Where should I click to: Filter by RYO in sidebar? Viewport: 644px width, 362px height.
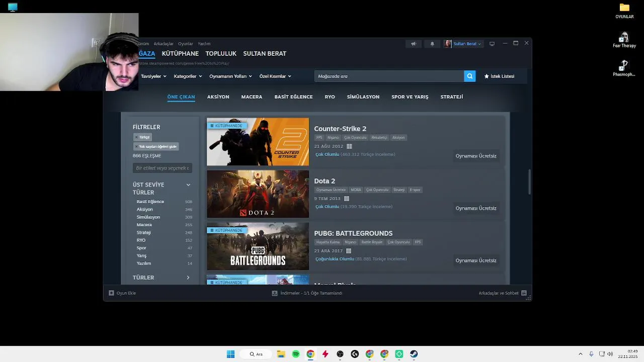tap(141, 240)
